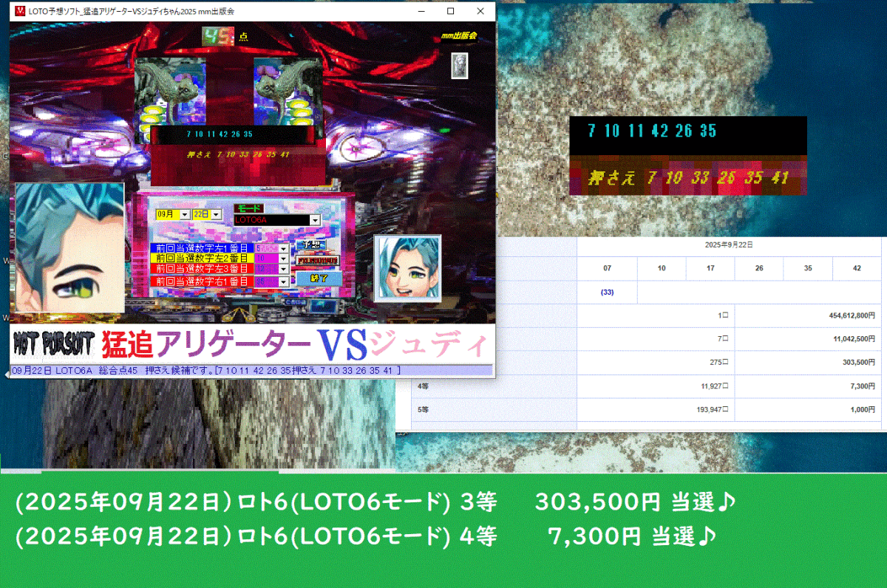
Task: Click the 前回当選数字右1番目 red label
Action: tap(202, 281)
